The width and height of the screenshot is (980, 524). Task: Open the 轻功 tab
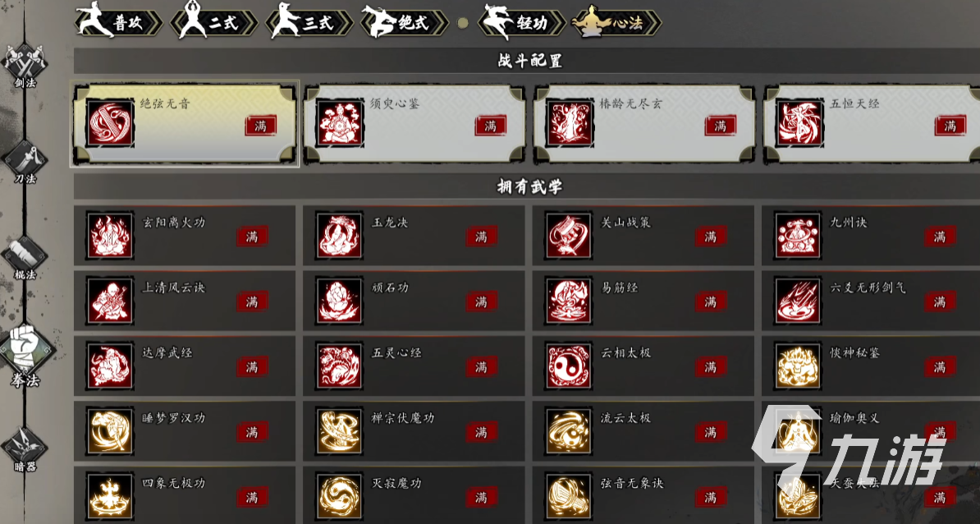tap(522, 22)
